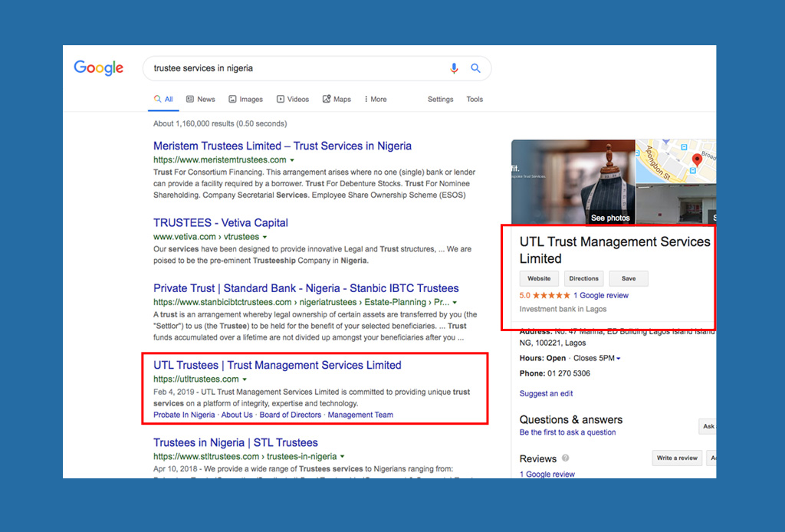Open 'TRUSTEES - Vetiva Capital' result
785x532 pixels.
click(x=221, y=223)
